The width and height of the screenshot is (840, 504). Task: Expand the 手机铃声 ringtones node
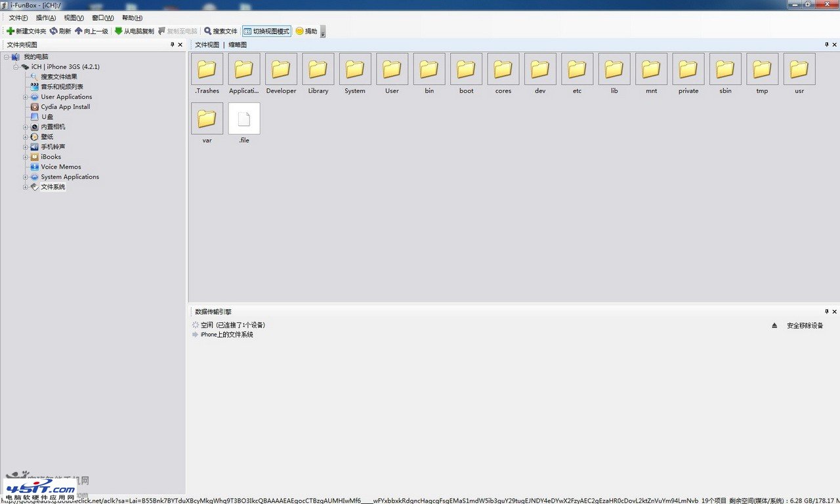(x=26, y=147)
